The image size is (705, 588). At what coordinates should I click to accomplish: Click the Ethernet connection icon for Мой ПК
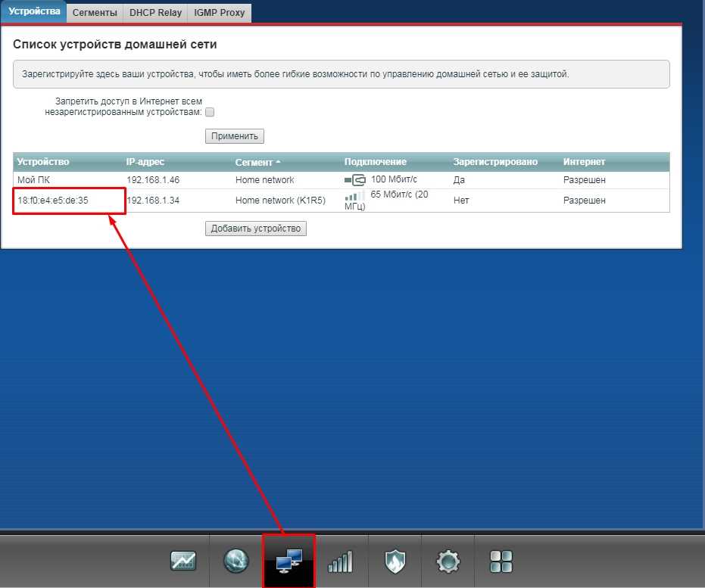354,180
